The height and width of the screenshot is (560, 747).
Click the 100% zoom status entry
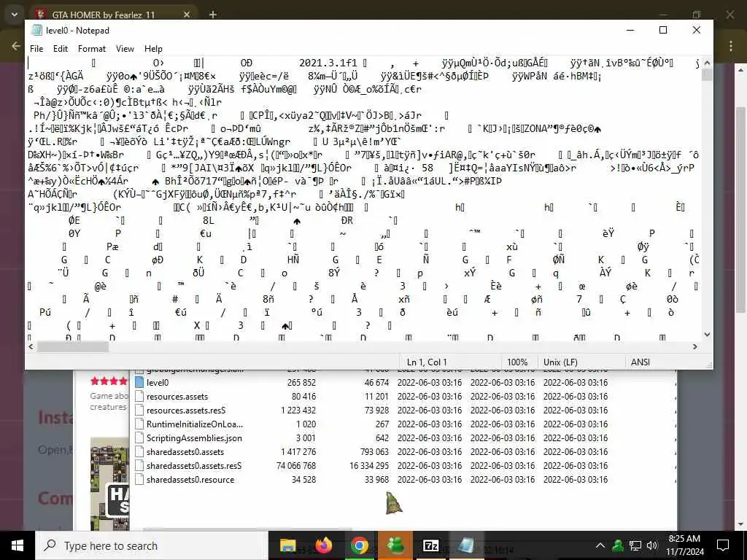point(517,362)
